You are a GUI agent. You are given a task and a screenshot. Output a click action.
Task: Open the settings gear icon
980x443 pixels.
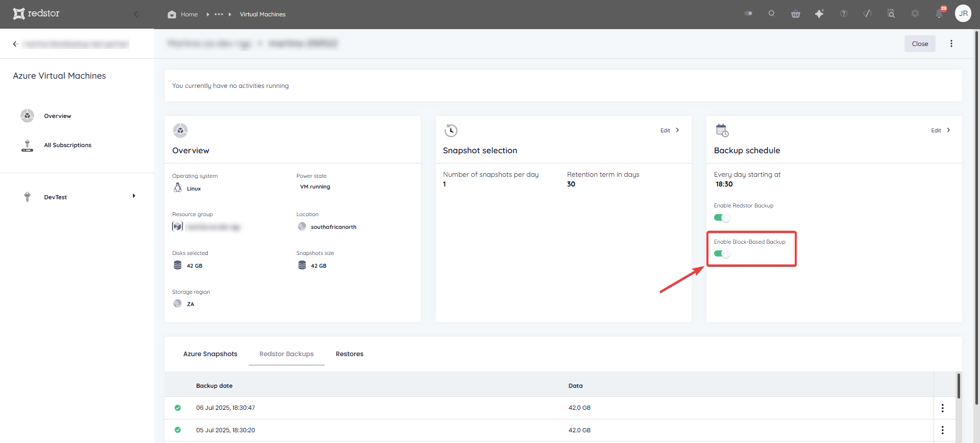915,14
